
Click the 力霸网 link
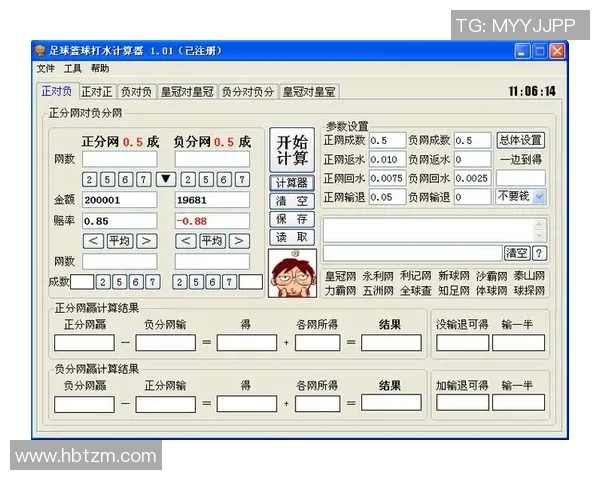point(340,291)
